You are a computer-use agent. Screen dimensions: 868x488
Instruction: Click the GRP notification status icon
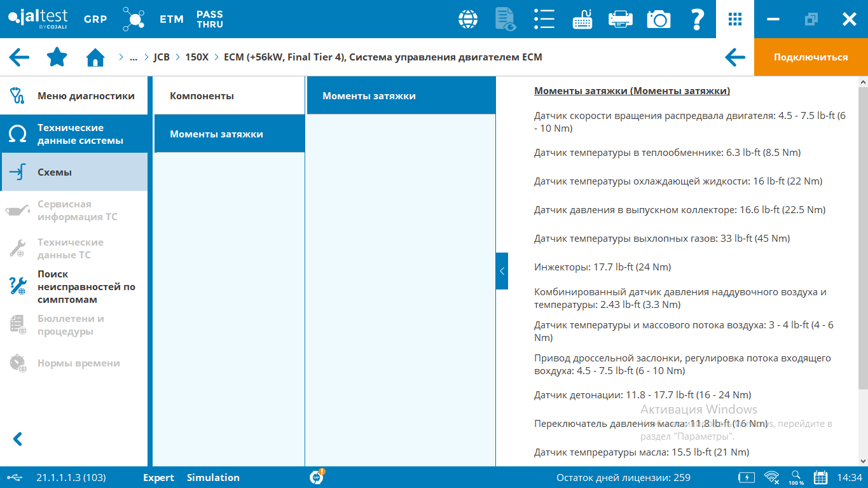click(317, 477)
